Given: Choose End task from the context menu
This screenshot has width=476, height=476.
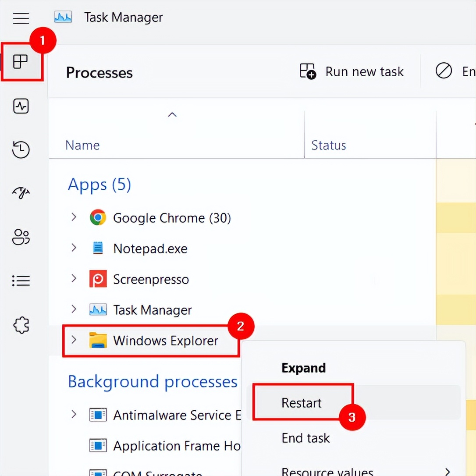Looking at the screenshot, I should (x=305, y=438).
